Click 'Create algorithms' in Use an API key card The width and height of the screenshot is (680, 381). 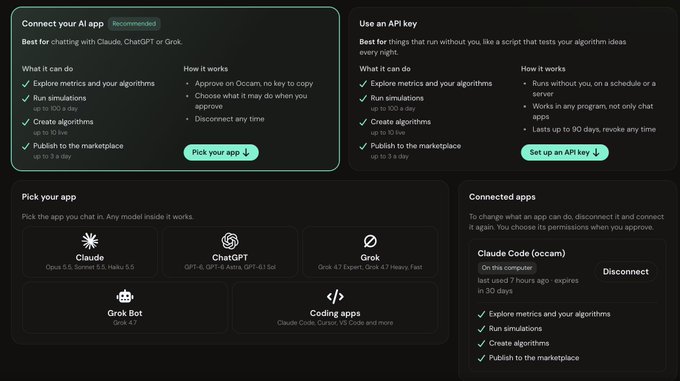[400, 122]
